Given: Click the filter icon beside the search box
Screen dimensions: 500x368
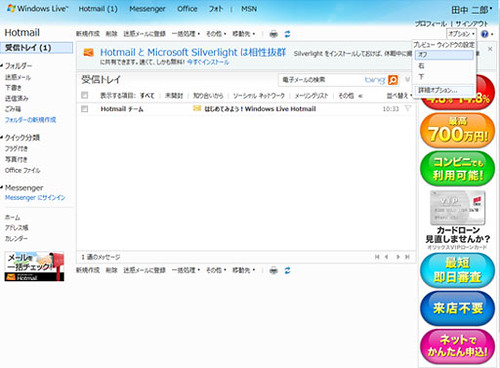Looking at the screenshot, I should 407,79.
